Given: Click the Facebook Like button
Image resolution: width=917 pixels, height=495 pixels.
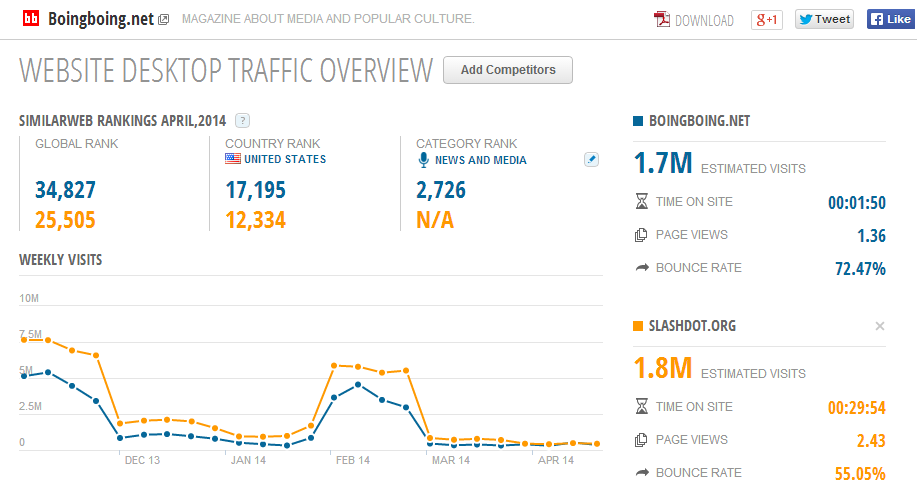Looking at the screenshot, I should [x=891, y=19].
